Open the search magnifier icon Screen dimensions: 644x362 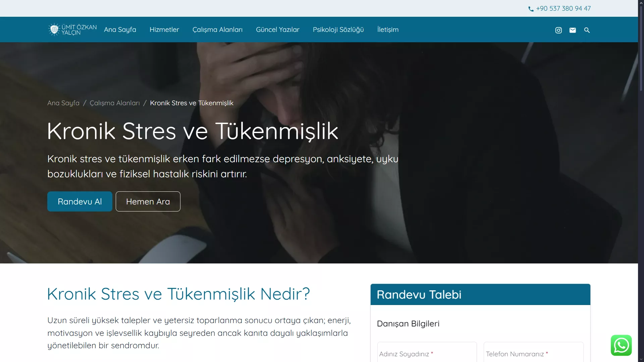(x=587, y=30)
